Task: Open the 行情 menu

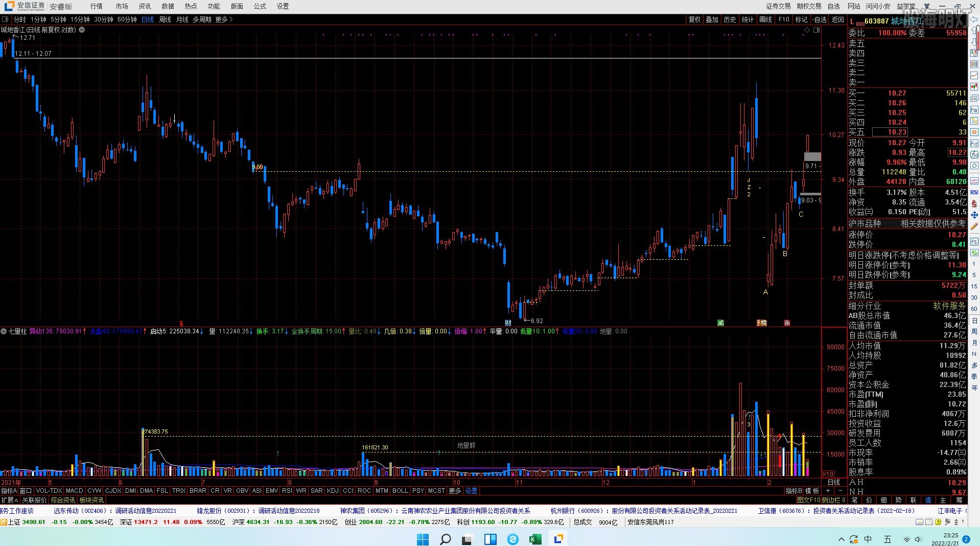Action: (97, 6)
